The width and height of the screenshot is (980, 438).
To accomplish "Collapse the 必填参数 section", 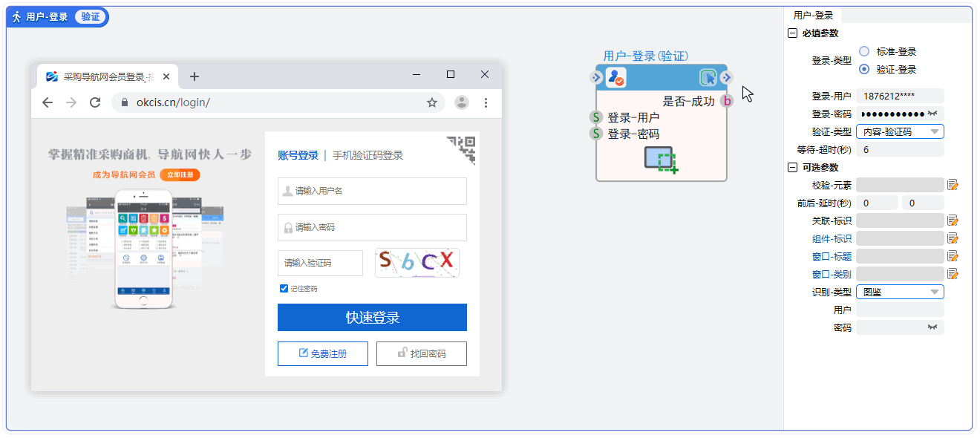I will tap(791, 33).
